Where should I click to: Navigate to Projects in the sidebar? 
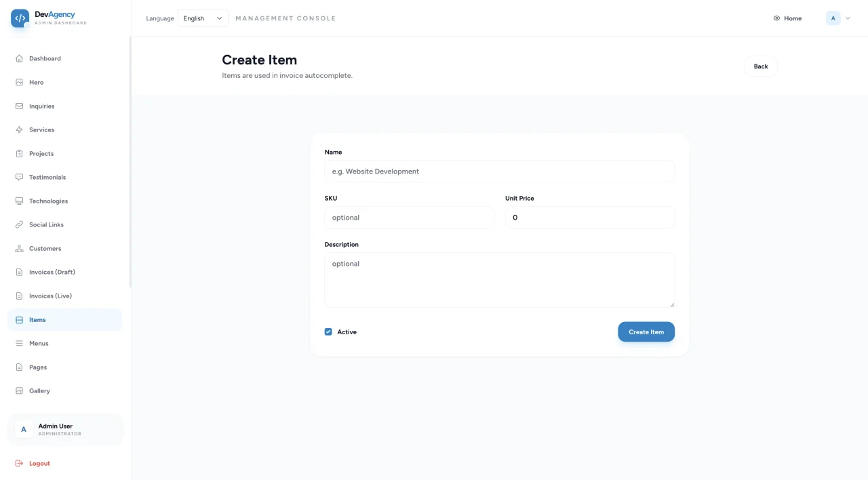(65, 153)
